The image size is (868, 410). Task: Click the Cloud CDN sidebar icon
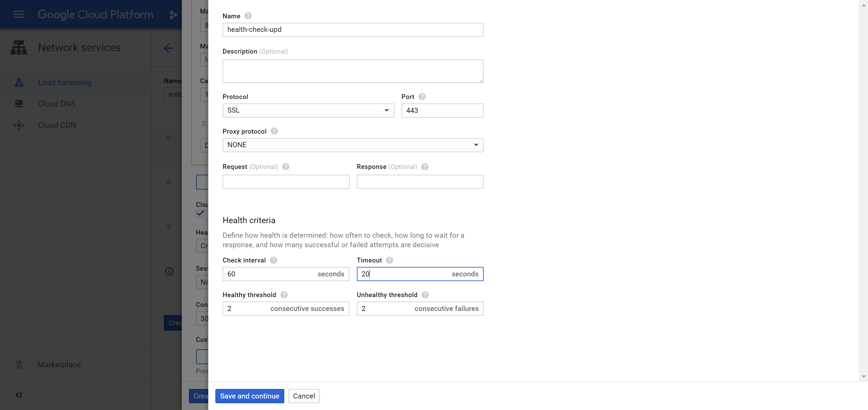pos(19,125)
